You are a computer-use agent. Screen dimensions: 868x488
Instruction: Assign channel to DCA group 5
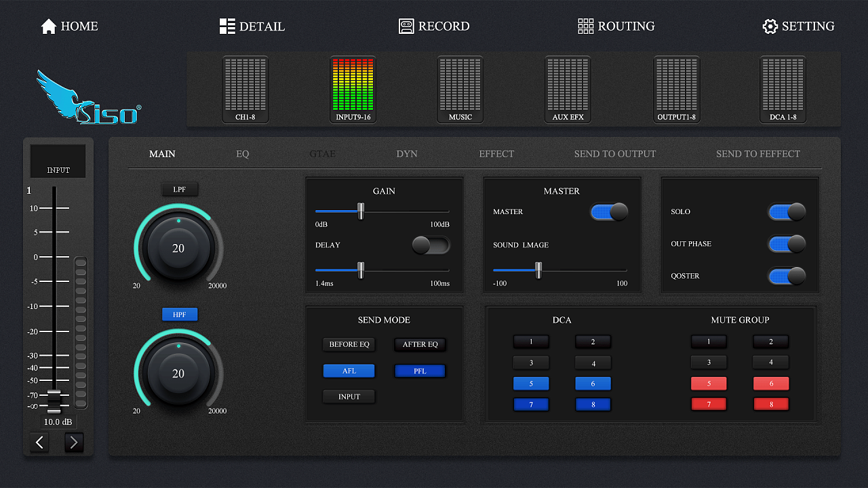(x=531, y=384)
